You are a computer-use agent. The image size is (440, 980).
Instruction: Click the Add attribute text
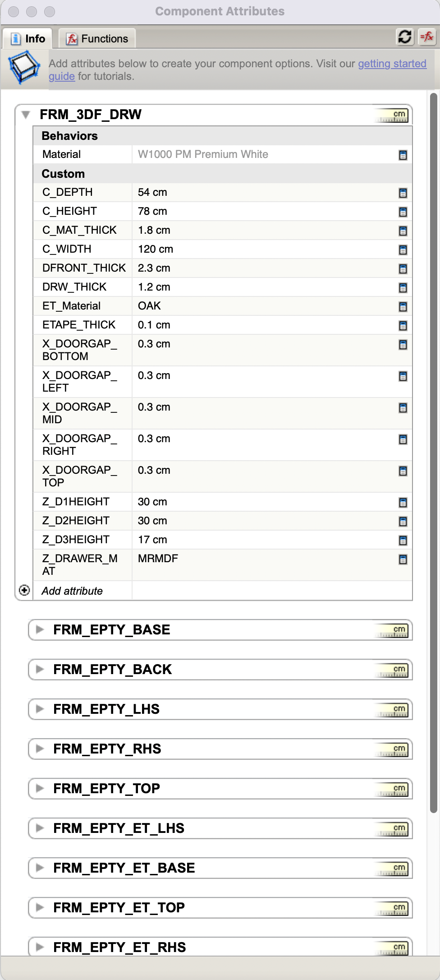(72, 591)
